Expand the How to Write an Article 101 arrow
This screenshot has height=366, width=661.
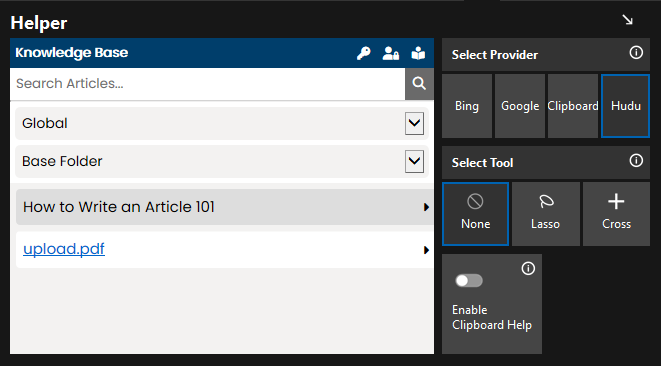click(x=426, y=207)
